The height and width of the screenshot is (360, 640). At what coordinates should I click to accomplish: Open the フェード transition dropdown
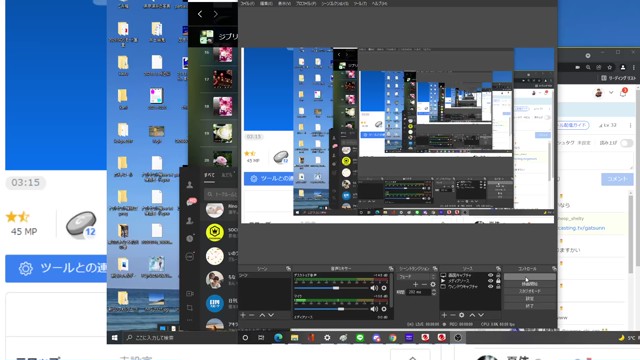(416, 276)
